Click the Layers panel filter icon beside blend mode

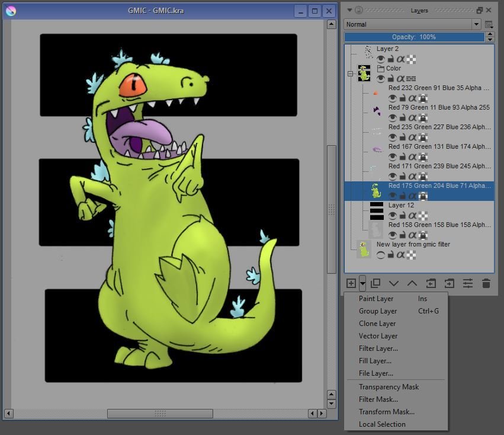tap(489, 24)
